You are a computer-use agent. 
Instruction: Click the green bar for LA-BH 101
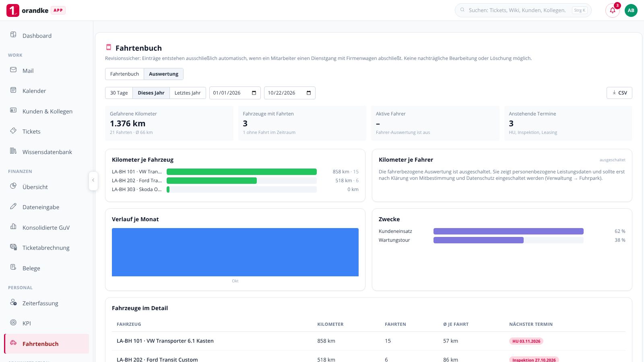(x=242, y=172)
